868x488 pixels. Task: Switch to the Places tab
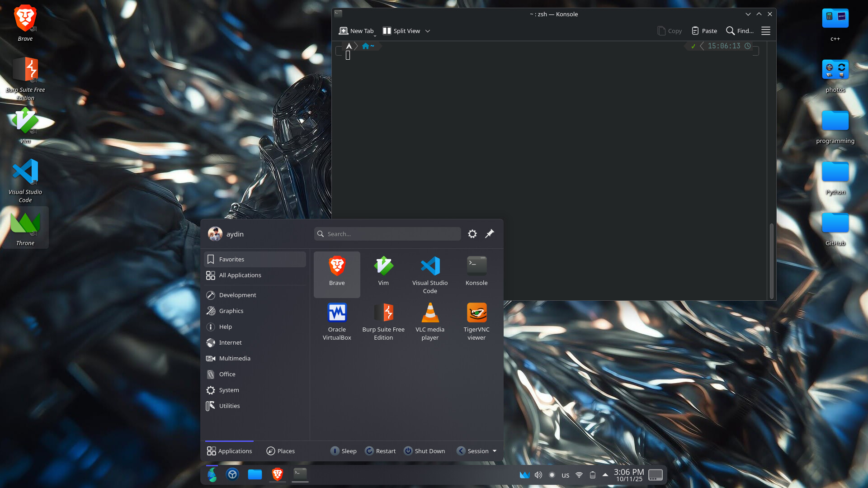pyautogui.click(x=280, y=451)
